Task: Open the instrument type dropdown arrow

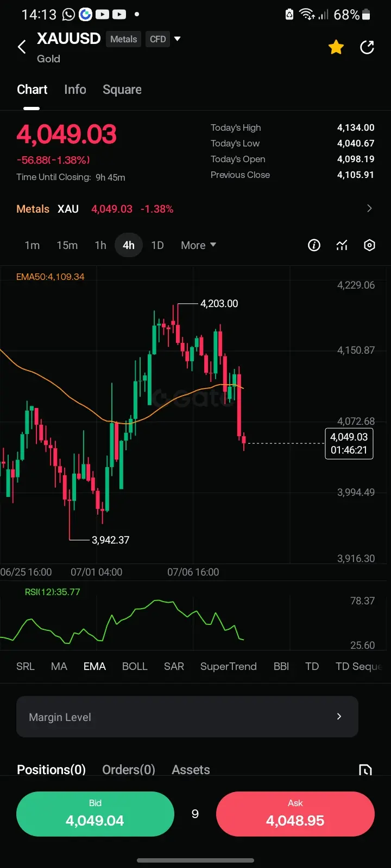Action: tap(177, 39)
